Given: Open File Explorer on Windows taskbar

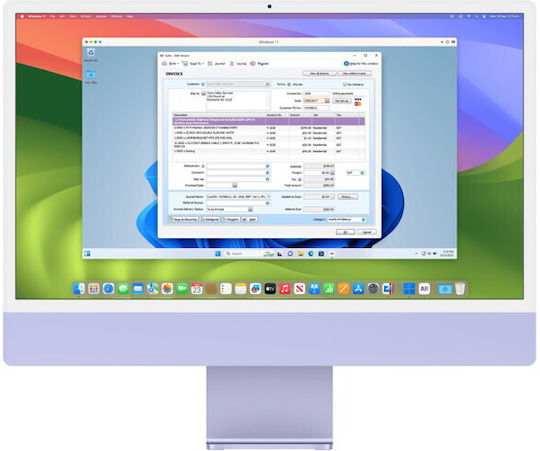Looking at the screenshot, I should coord(301,254).
